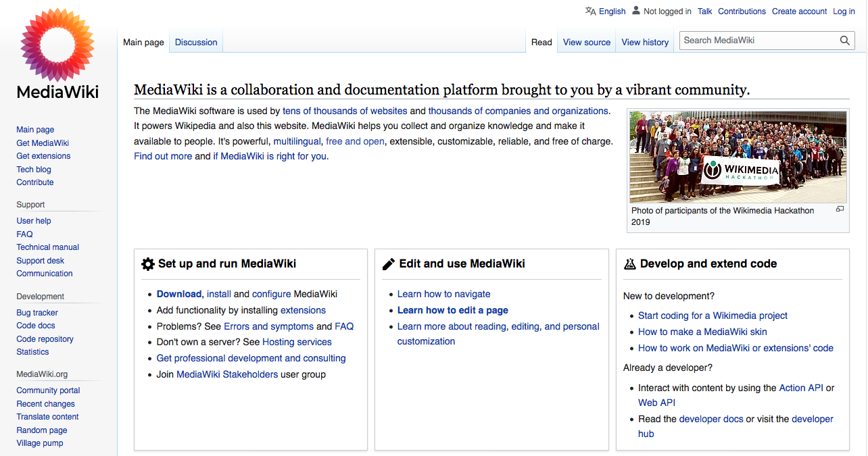Open Code repository in the sidebar
The width and height of the screenshot is (868, 456).
pos(45,339)
